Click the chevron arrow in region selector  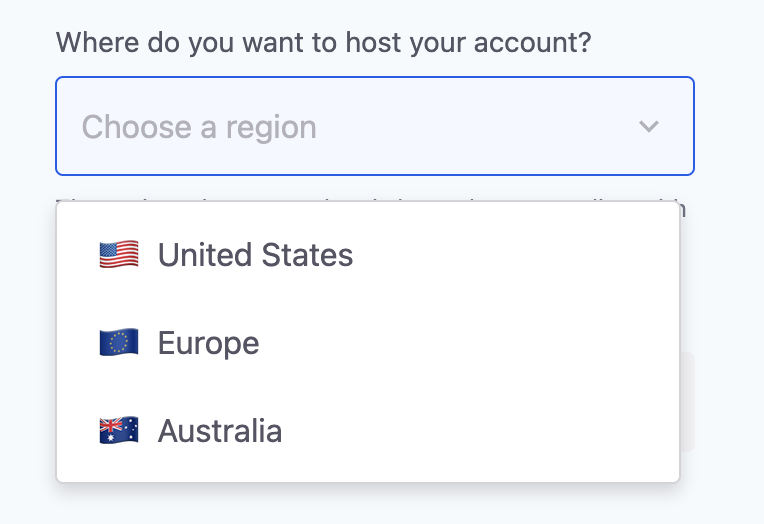tap(649, 127)
